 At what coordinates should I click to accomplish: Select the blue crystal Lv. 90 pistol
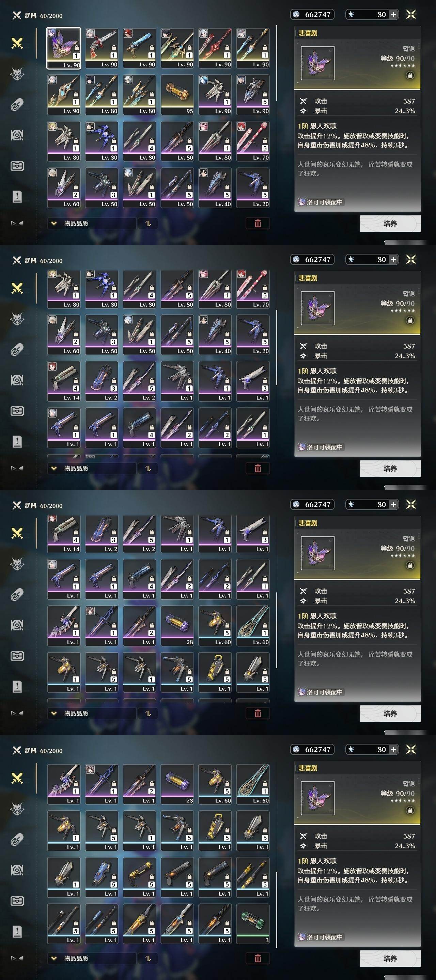pyautogui.click(x=139, y=48)
